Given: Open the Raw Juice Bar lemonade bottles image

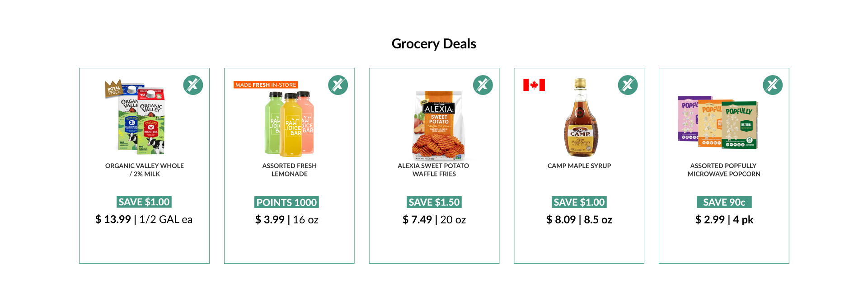Looking at the screenshot, I should tap(289, 123).
